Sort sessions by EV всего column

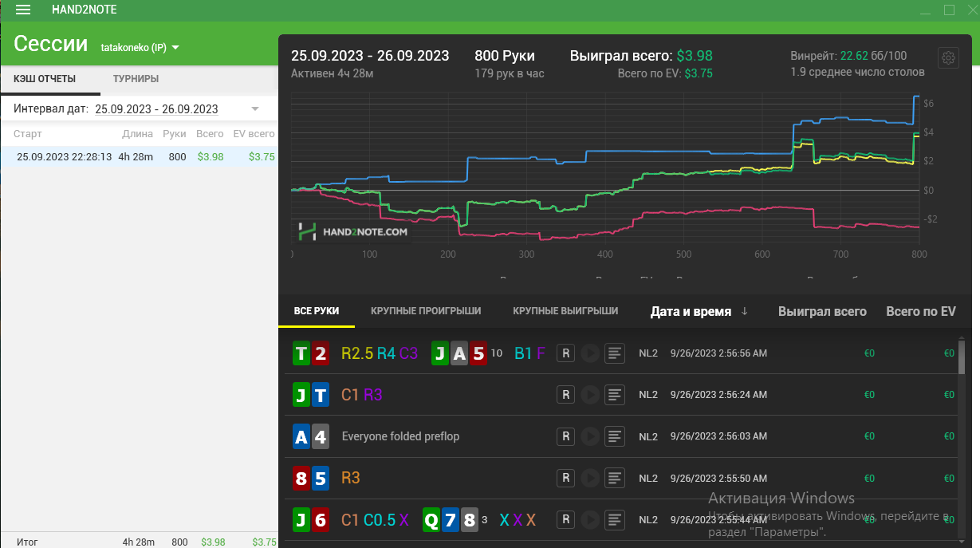[x=254, y=134]
